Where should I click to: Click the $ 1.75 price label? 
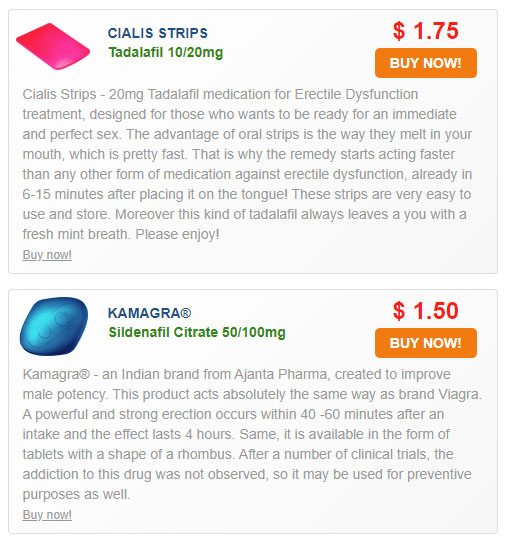pos(426,31)
